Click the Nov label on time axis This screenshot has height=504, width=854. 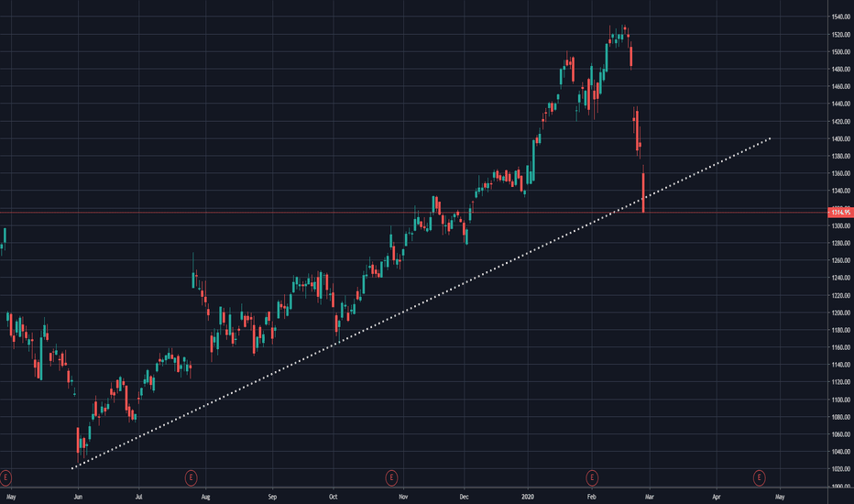[403, 497]
